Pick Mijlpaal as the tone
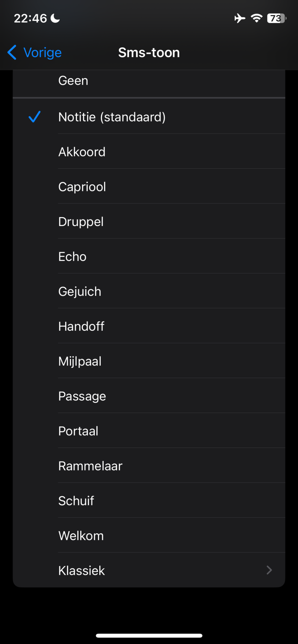This screenshot has width=298, height=644. tap(80, 361)
